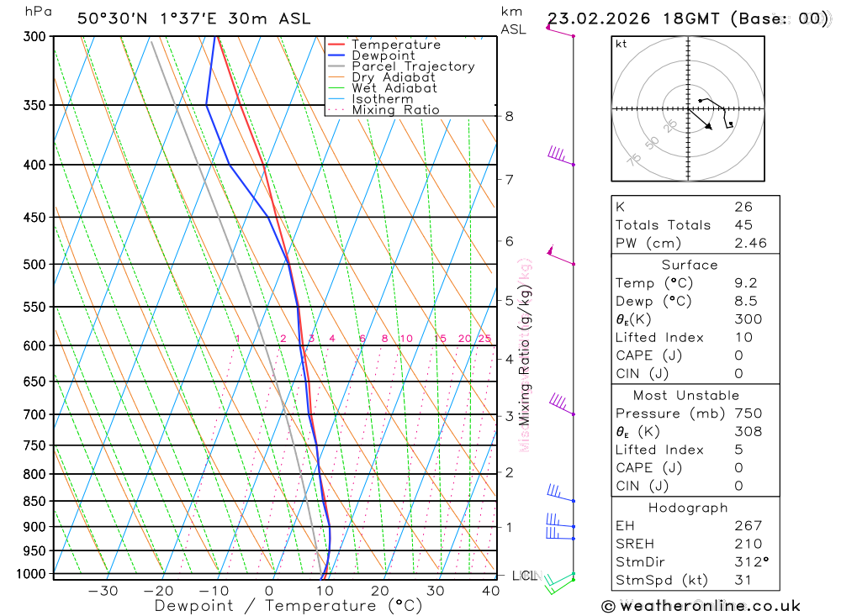The width and height of the screenshot is (841, 616).
Task: Click the wind barb at 700 hPa
Action: 562,403
